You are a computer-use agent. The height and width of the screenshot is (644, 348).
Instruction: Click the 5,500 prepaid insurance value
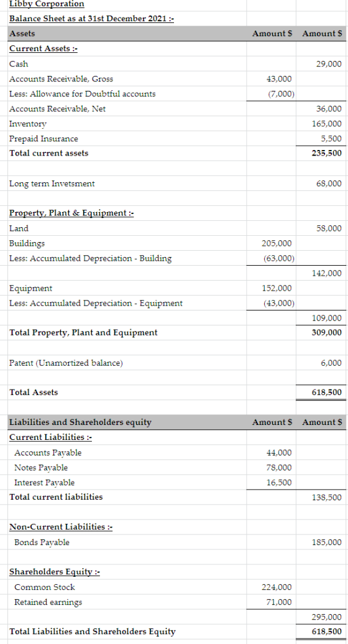(x=331, y=139)
